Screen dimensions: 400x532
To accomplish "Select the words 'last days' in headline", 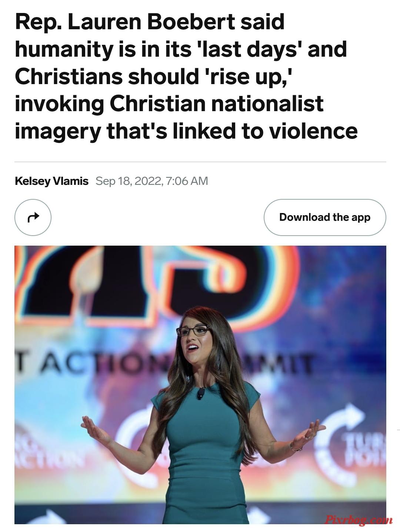I will (x=247, y=49).
